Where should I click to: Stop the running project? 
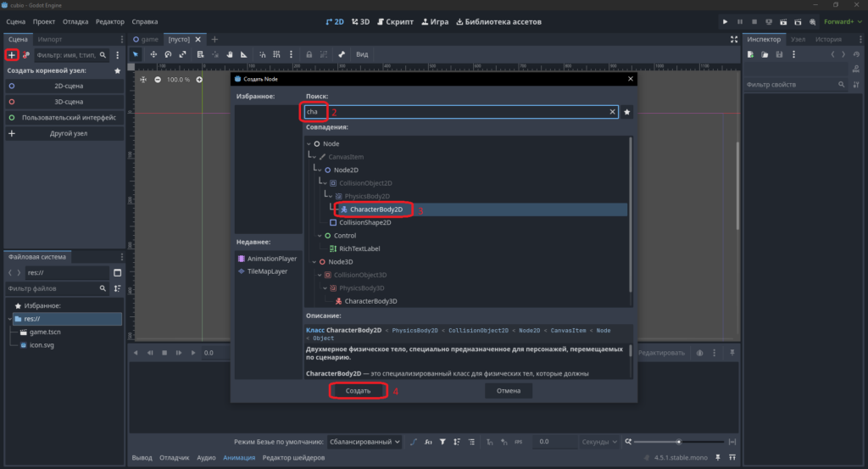pyautogui.click(x=754, y=21)
